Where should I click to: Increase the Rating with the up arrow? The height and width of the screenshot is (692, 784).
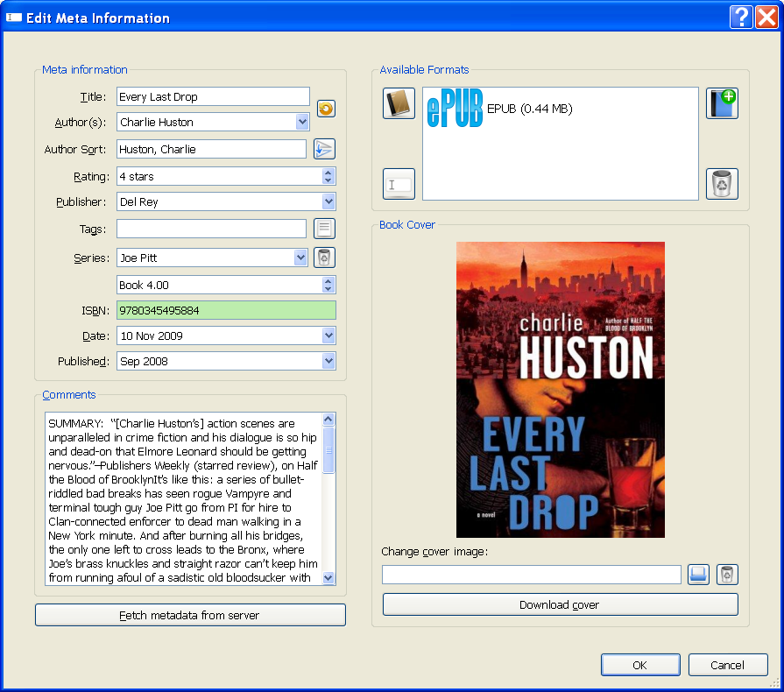point(328,172)
